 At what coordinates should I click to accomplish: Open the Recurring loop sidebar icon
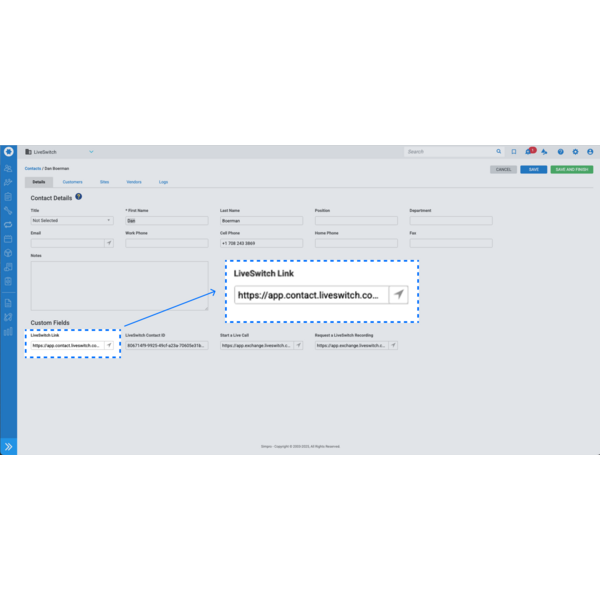[x=8, y=225]
